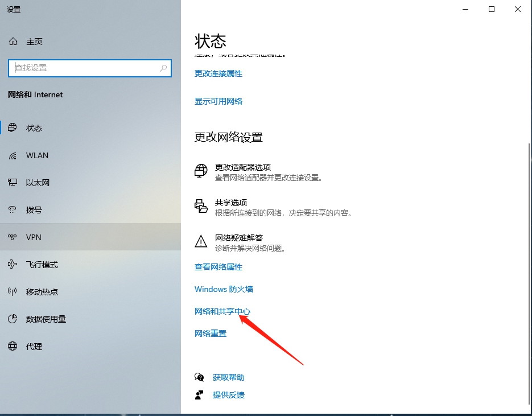Click 网络重置 link

coord(211,333)
